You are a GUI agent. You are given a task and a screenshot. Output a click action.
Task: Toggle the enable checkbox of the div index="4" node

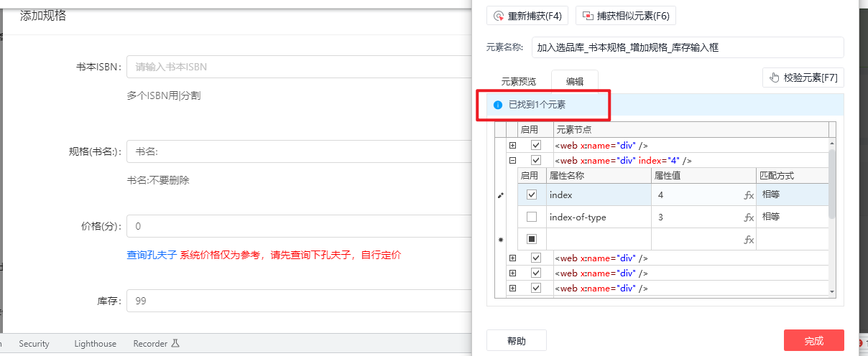[x=536, y=160]
